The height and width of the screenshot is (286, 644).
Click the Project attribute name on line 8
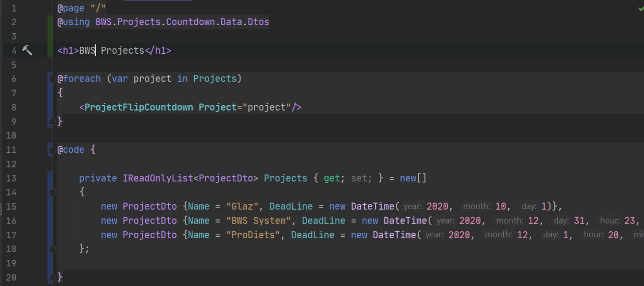tap(217, 107)
